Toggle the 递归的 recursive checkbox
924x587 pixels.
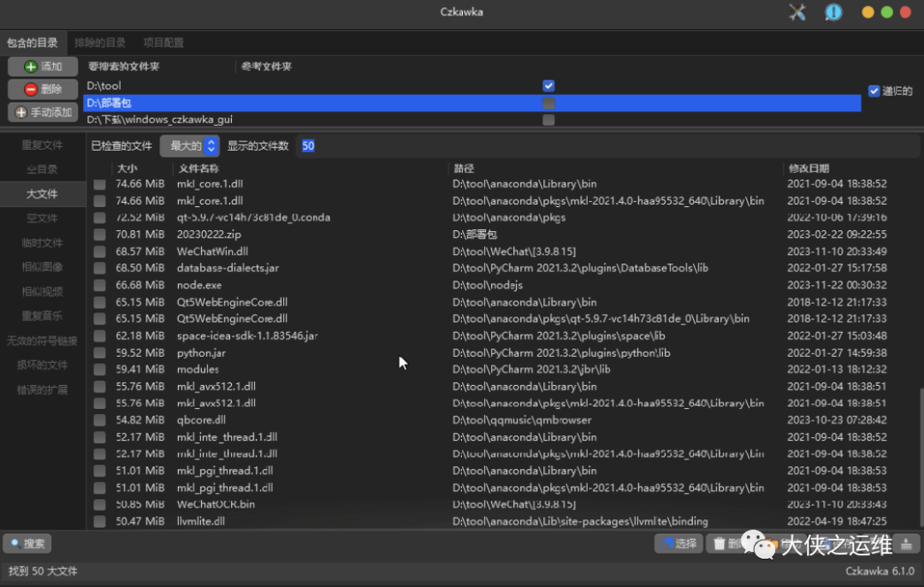[874, 91]
